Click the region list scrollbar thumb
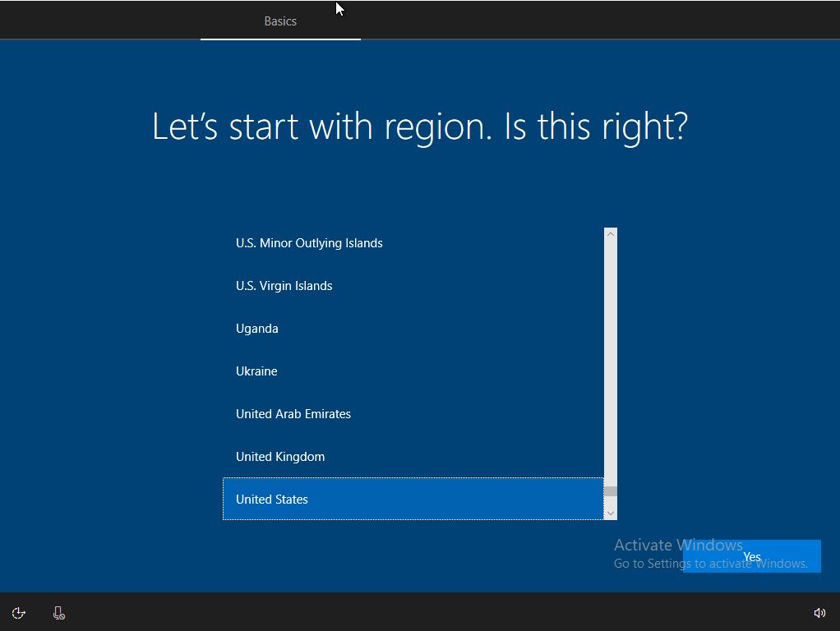This screenshot has height=631, width=840. (610, 491)
